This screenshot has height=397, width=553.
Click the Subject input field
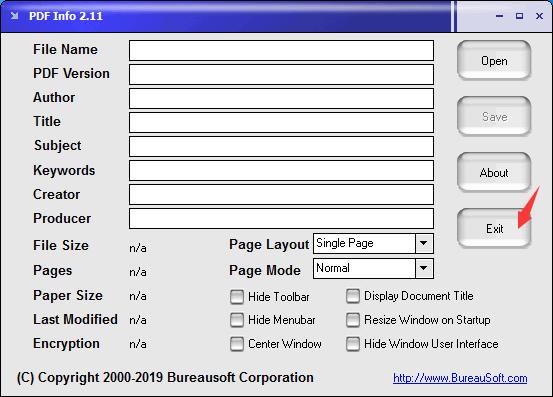(281, 146)
